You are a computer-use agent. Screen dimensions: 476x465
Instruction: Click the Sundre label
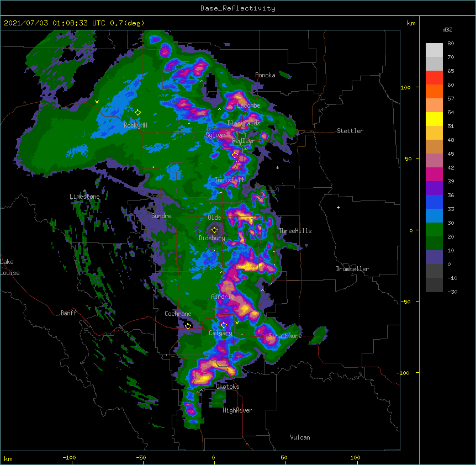(x=161, y=216)
